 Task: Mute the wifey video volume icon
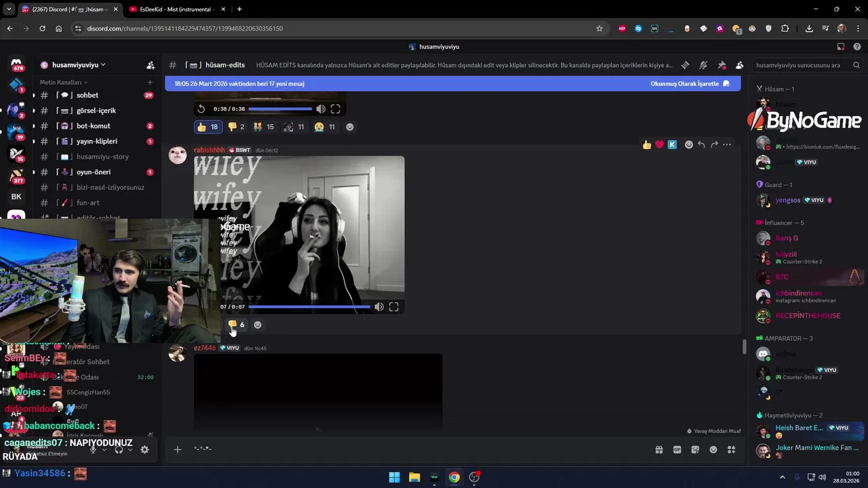pos(379,307)
